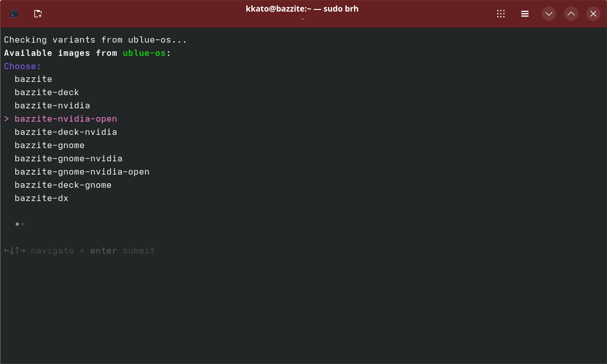Choose the bazzite-gnome variant
This screenshot has height=364, width=607.
pyautogui.click(x=49, y=145)
